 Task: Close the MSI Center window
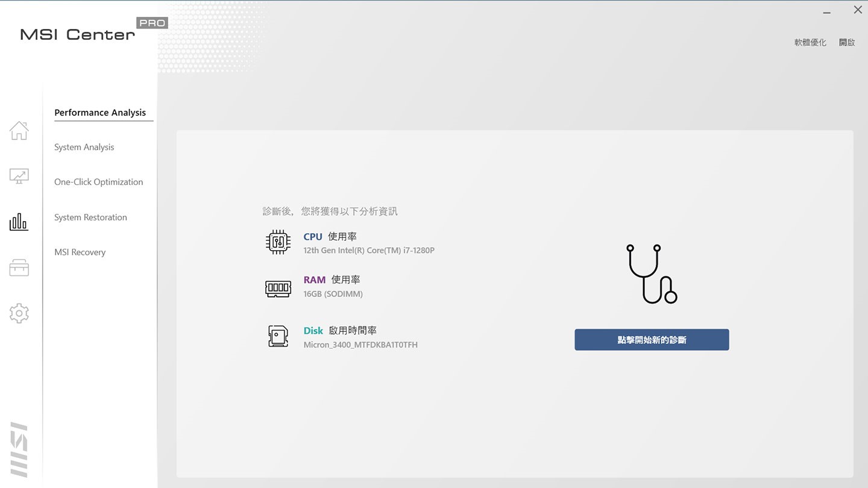tap(858, 10)
